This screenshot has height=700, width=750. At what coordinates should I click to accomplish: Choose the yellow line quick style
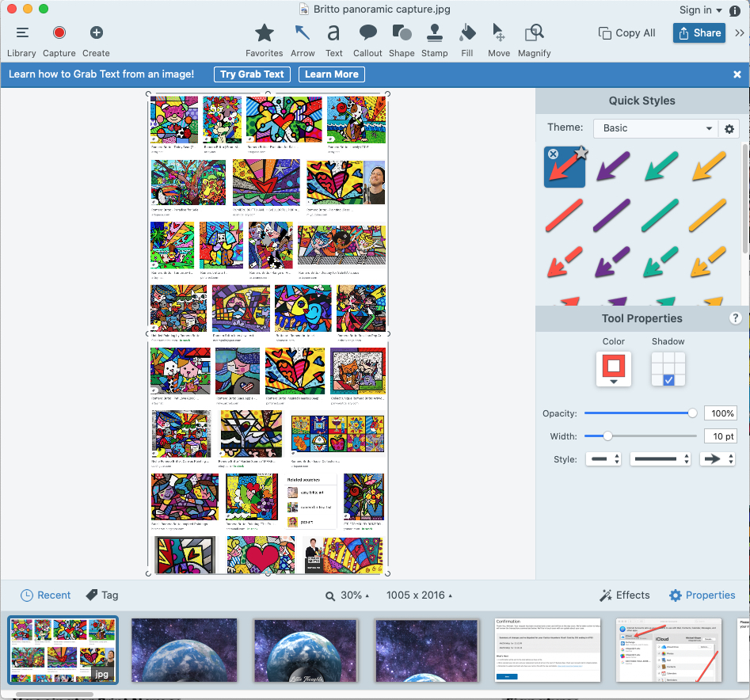click(x=708, y=215)
